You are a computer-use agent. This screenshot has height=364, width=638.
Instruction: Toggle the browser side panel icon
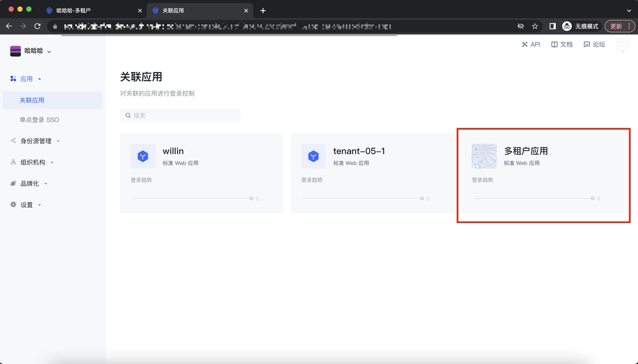(x=552, y=26)
